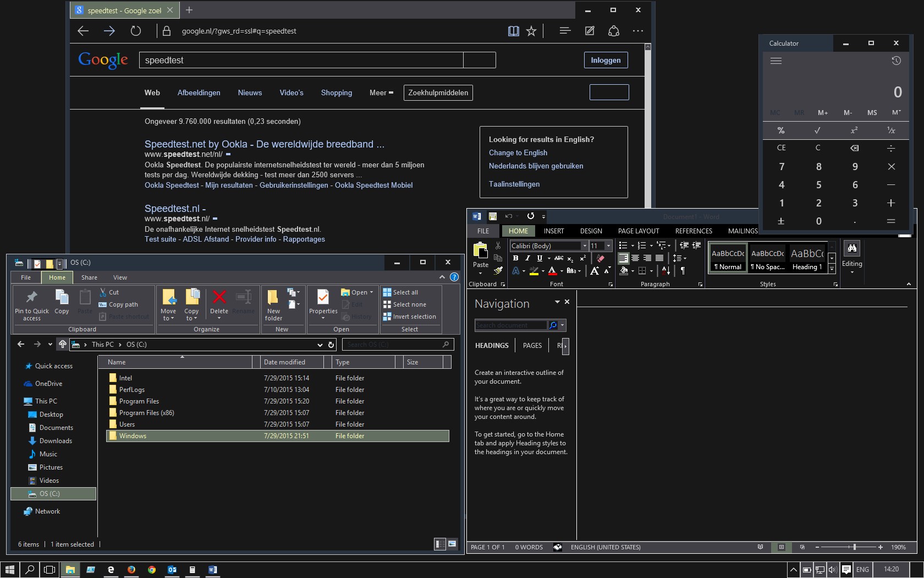Switch to the DESIGN ribbon tab
The height and width of the screenshot is (578, 924).
pos(591,231)
